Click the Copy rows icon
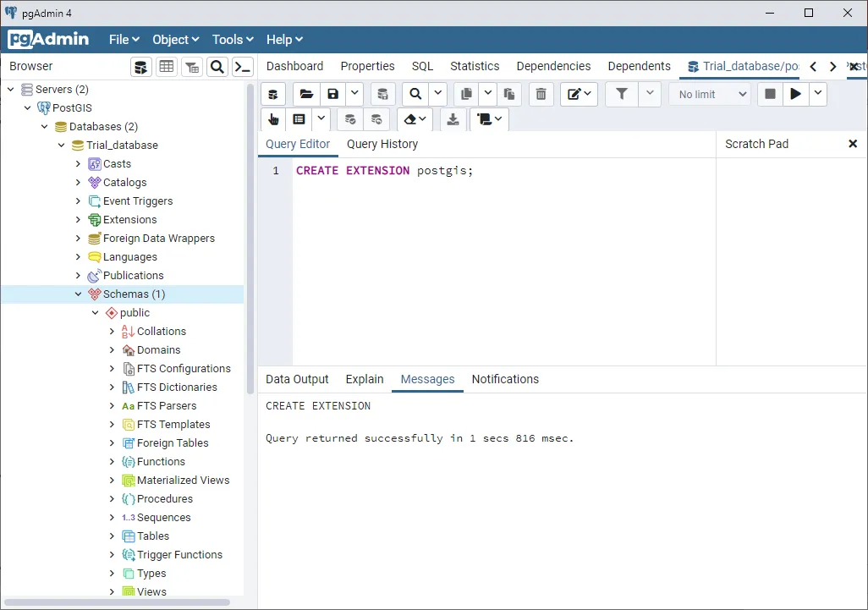 coord(466,94)
